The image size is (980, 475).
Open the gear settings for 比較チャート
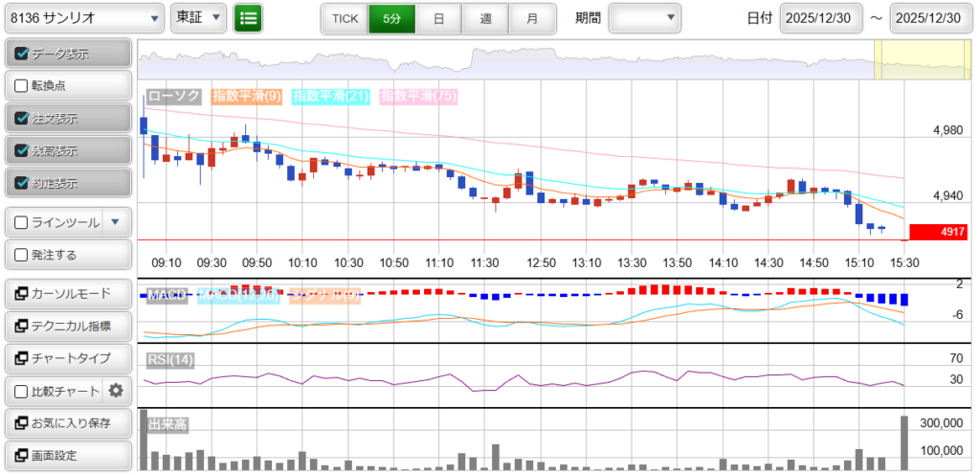coord(116,391)
